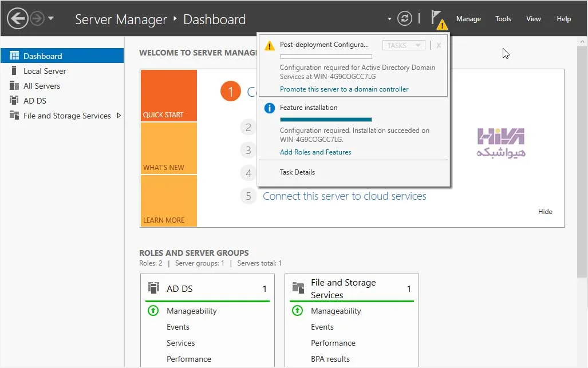
Task: Open Events in AD DS tile
Action: 177,327
